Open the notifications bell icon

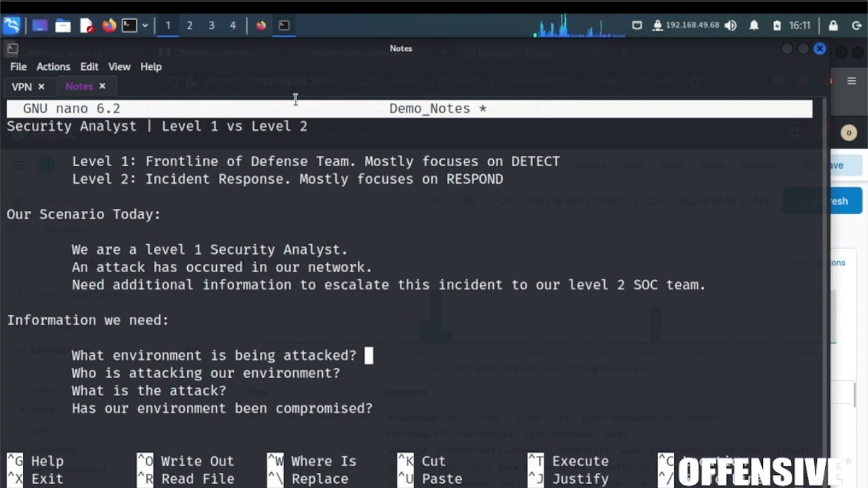pos(754,26)
